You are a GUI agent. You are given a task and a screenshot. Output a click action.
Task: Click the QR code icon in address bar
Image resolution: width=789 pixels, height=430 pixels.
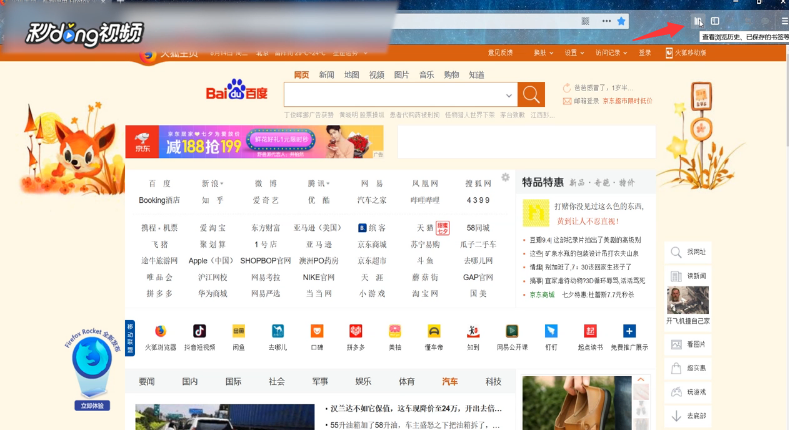[585, 21]
